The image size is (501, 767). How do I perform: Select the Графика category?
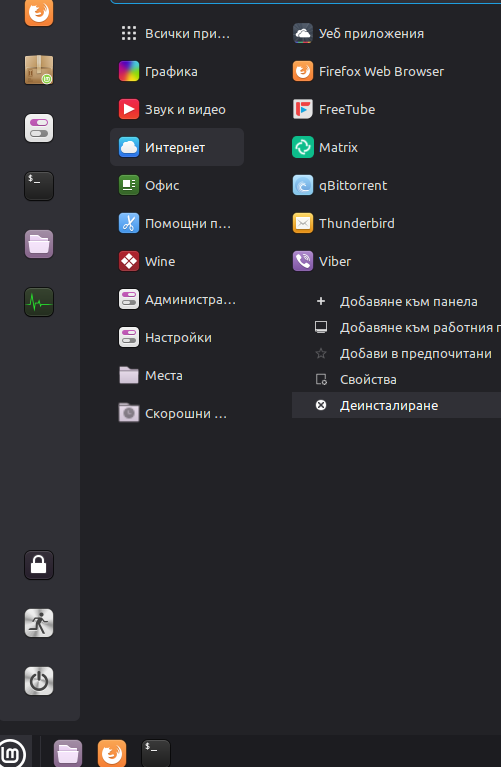pyautogui.click(x=177, y=71)
